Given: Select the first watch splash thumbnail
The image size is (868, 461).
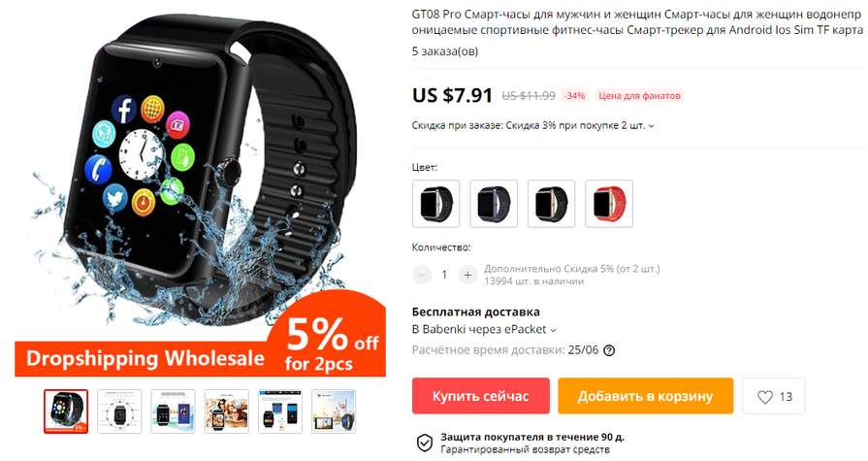Looking at the screenshot, I should (66, 412).
